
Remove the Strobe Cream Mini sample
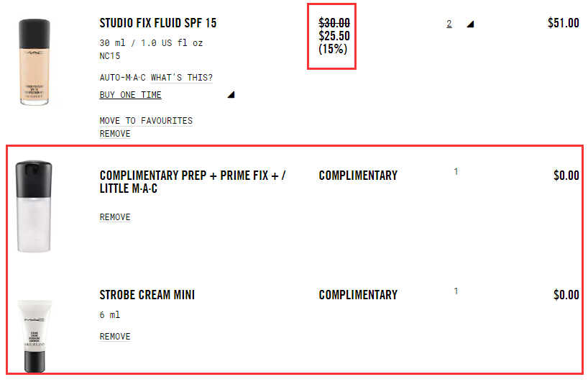pos(115,337)
